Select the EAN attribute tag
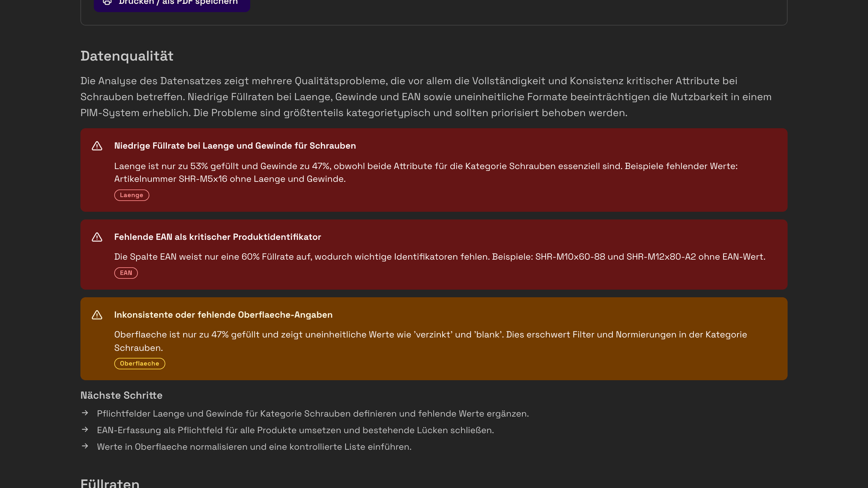This screenshot has height=488, width=868. pos(126,273)
